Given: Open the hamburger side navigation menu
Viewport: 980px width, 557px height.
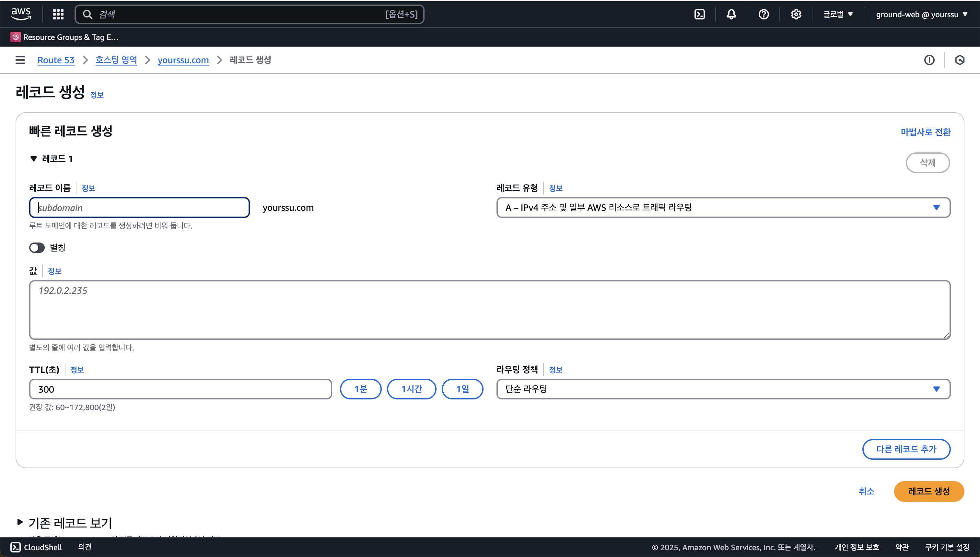Looking at the screenshot, I should pyautogui.click(x=20, y=60).
